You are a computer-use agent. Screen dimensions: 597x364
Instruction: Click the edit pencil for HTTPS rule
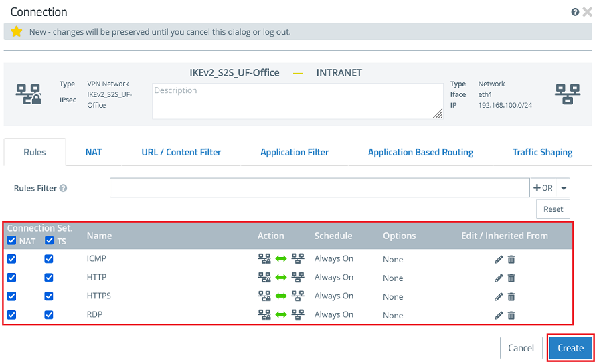point(499,296)
